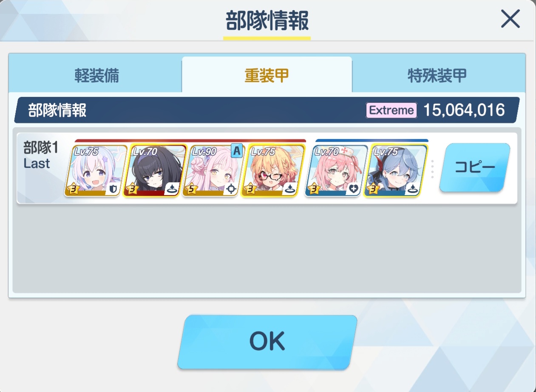Switch to the 特殊装甲 tab
Screen dimensions: 536x392
tap(437, 76)
